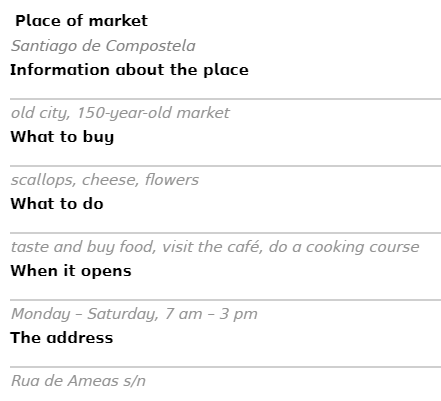441x401 pixels.
Task: Click The address label
Action: pyautogui.click(x=62, y=338)
